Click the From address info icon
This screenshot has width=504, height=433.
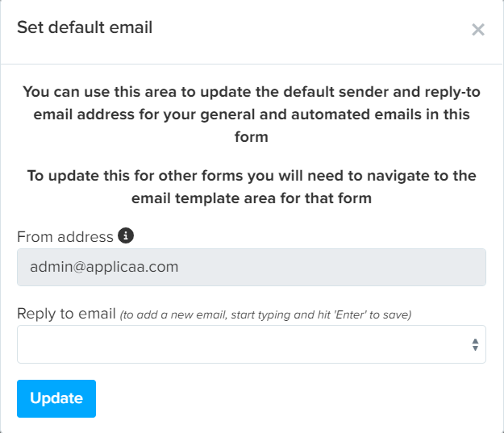[126, 235]
